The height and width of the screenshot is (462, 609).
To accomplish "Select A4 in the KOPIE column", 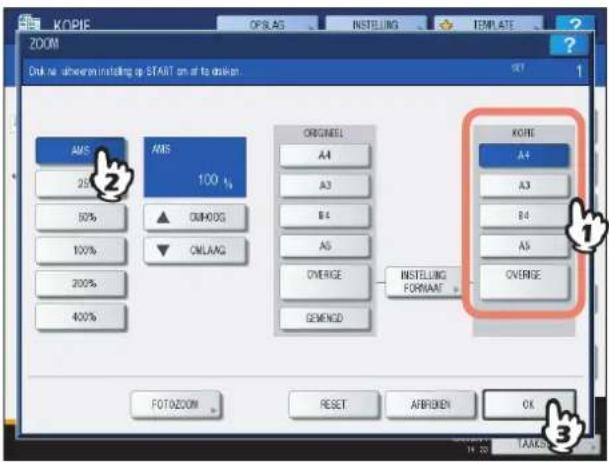I will point(524,156).
